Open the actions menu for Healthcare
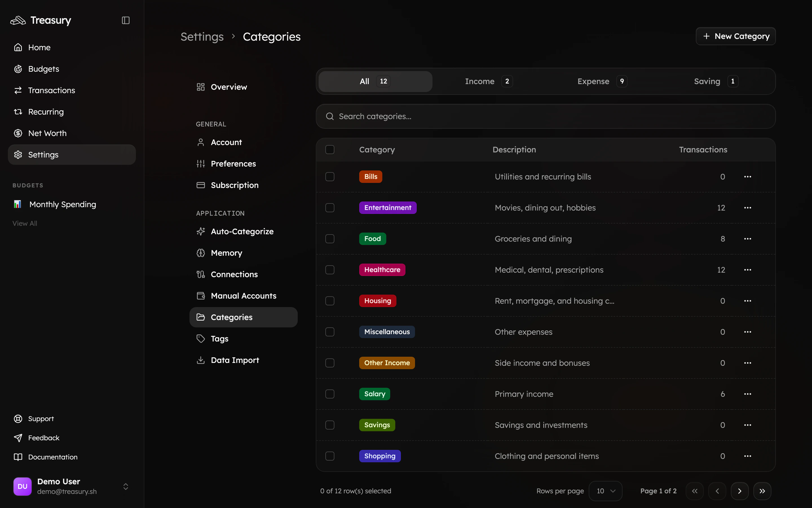The height and width of the screenshot is (508, 812). click(x=748, y=270)
